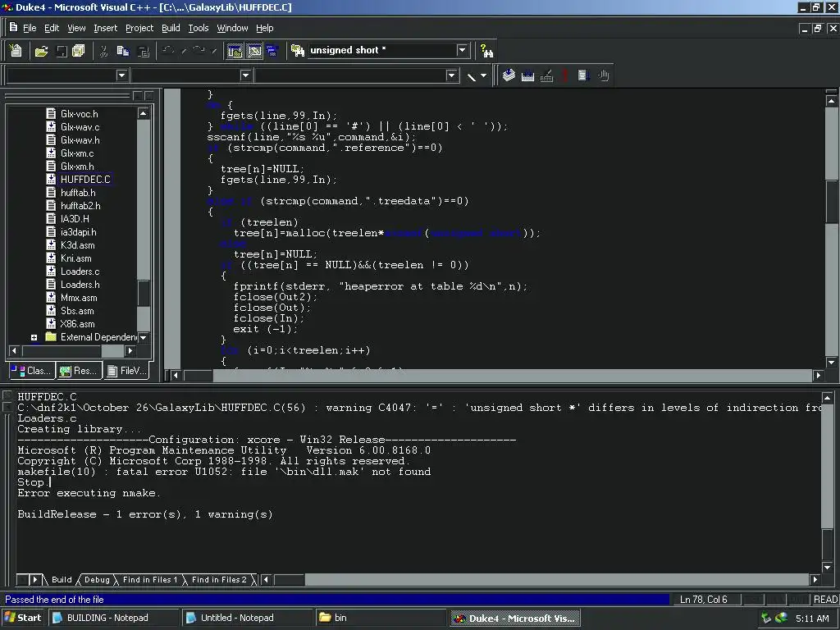Open the undo history dropdown arrow
This screenshot has height=630, width=840.
183,51
